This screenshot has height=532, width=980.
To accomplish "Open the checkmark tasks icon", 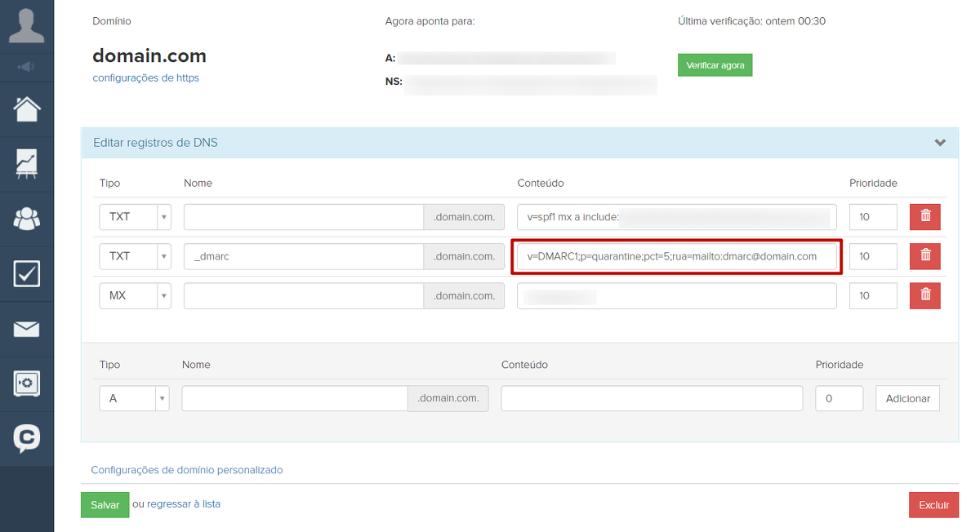I will click(x=26, y=274).
